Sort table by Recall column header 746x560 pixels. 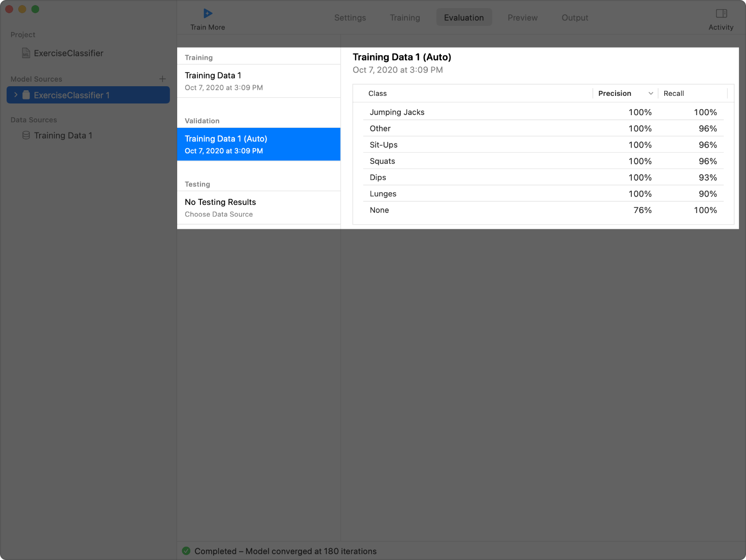pyautogui.click(x=673, y=93)
